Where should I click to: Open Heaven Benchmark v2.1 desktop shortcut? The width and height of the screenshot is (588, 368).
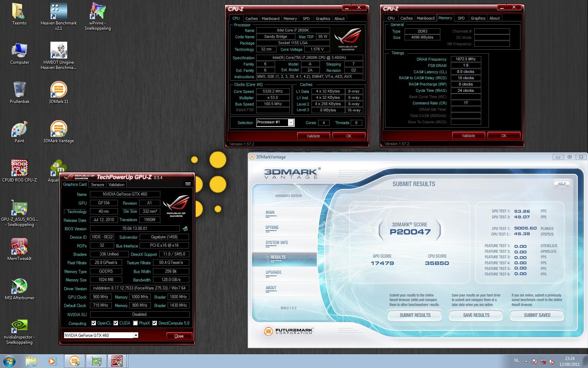(58, 16)
